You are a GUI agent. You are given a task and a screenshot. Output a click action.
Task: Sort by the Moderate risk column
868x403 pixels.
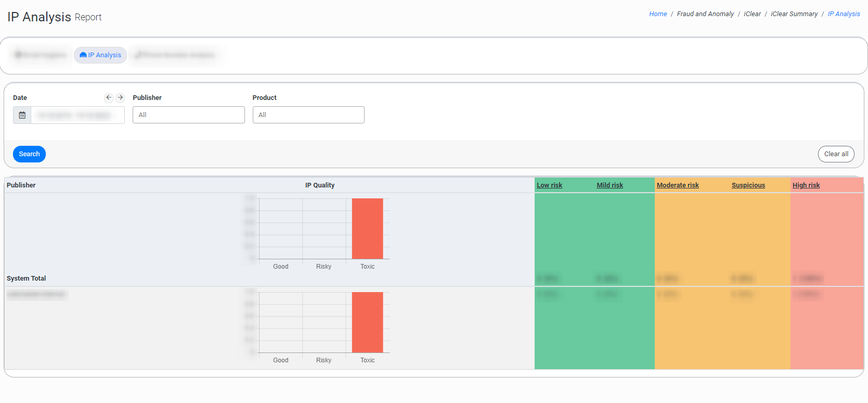pos(678,185)
